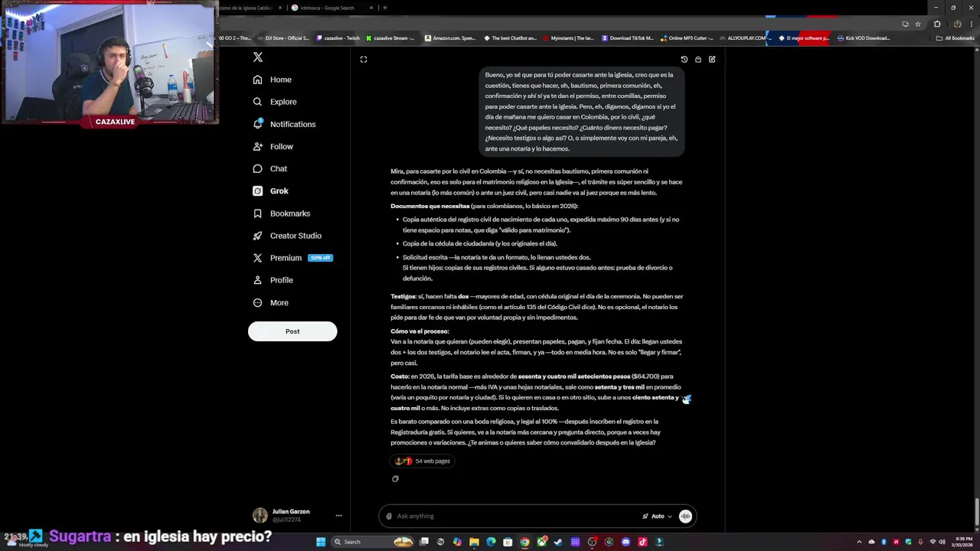
Task: Open Bookmarks in the X sidebar
Action: click(281, 214)
